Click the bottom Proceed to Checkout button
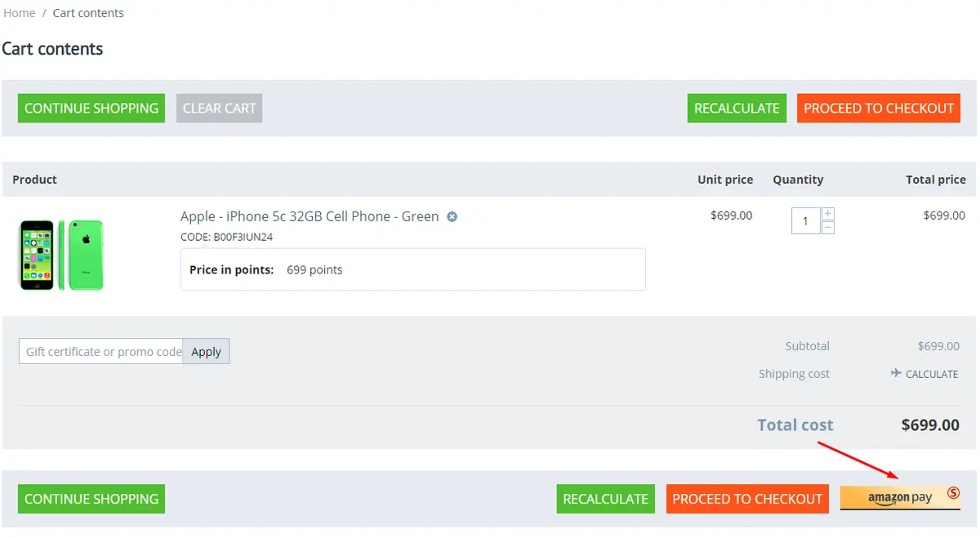Viewport: 980px width, 538px height. pos(747,499)
